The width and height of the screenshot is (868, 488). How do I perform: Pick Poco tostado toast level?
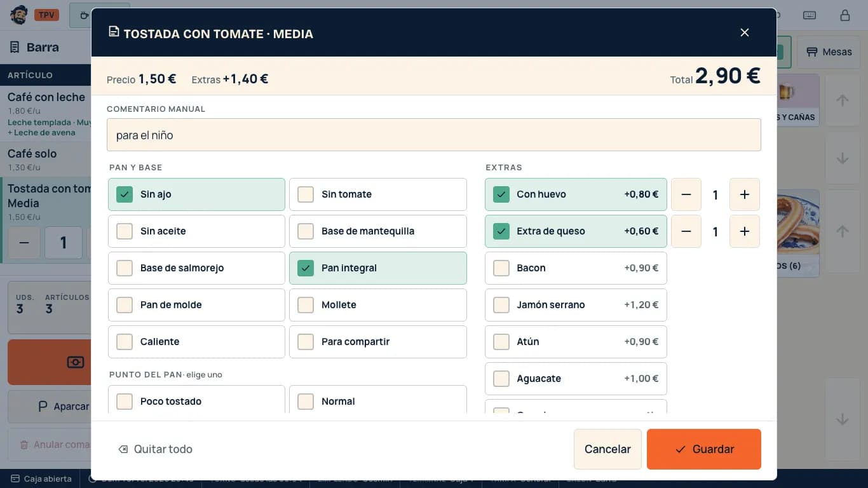[x=196, y=400]
